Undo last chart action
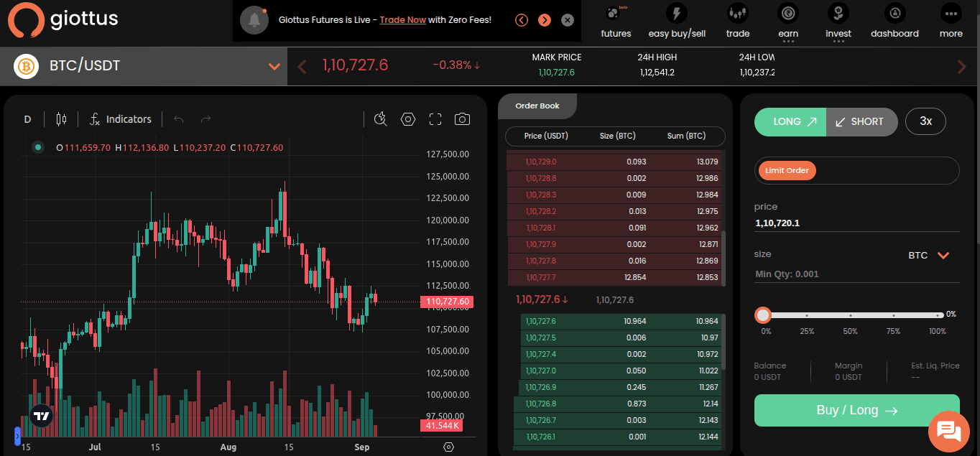Viewport: 980px width, 456px height. pos(179,119)
